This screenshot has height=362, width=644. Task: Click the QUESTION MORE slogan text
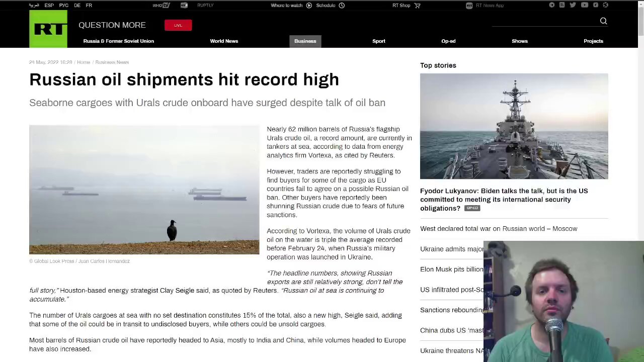pos(112,25)
